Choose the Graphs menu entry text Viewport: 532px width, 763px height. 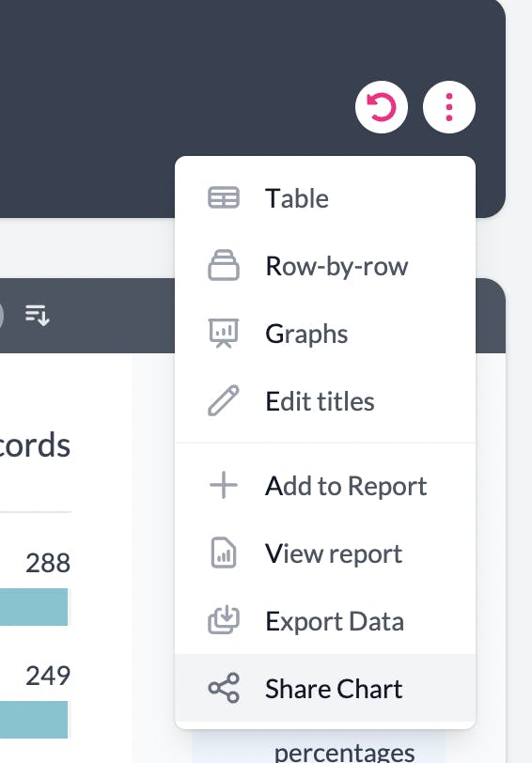[x=306, y=335]
